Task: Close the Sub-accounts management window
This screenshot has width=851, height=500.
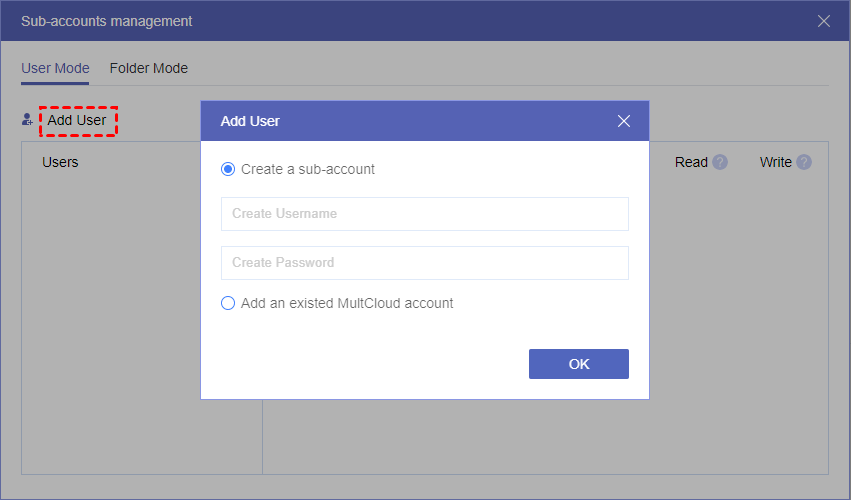Action: (824, 21)
